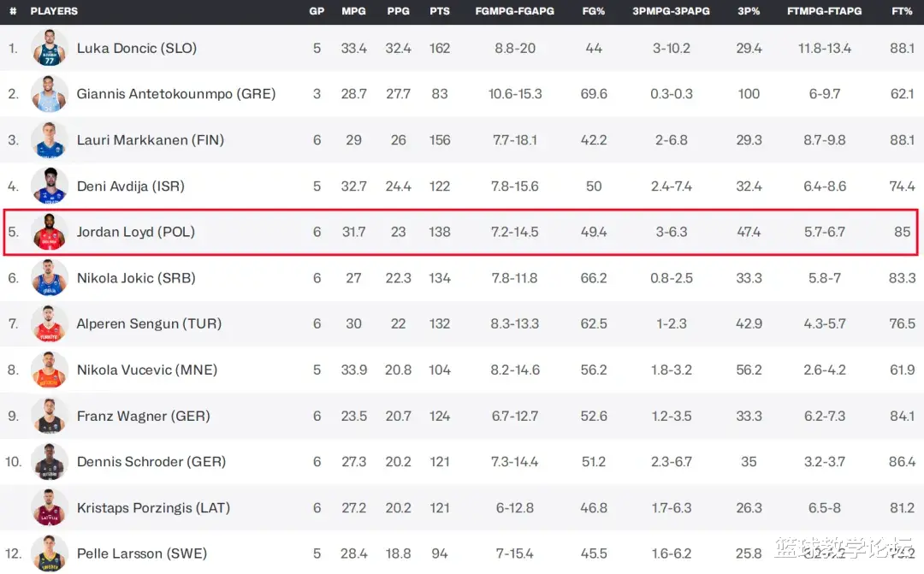Open Franz Wagner (GER) player link

point(143,416)
